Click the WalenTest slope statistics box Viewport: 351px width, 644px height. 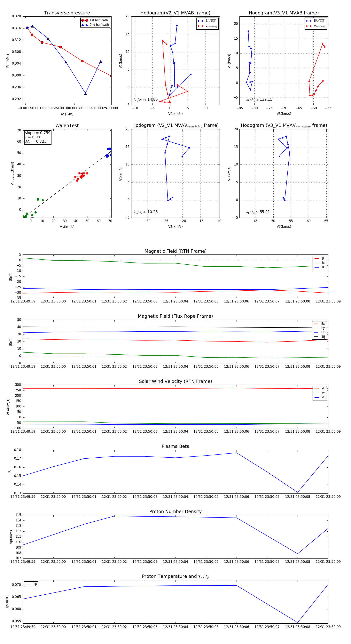click(37, 137)
